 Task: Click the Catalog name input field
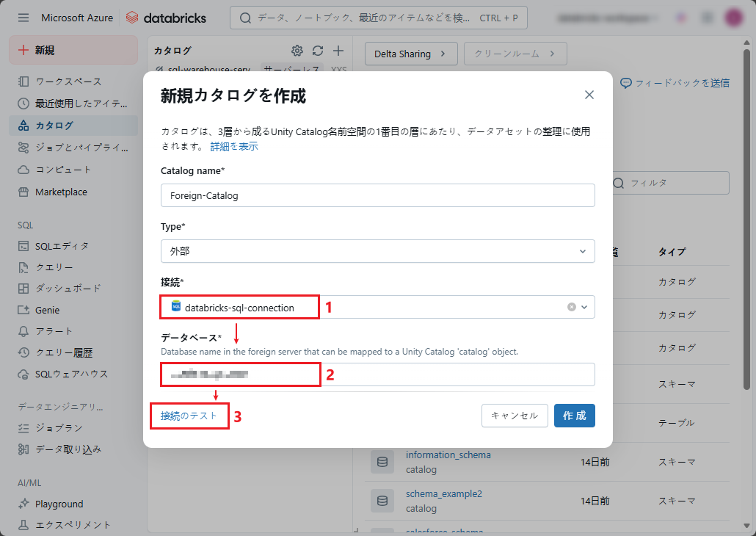pyautogui.click(x=377, y=195)
